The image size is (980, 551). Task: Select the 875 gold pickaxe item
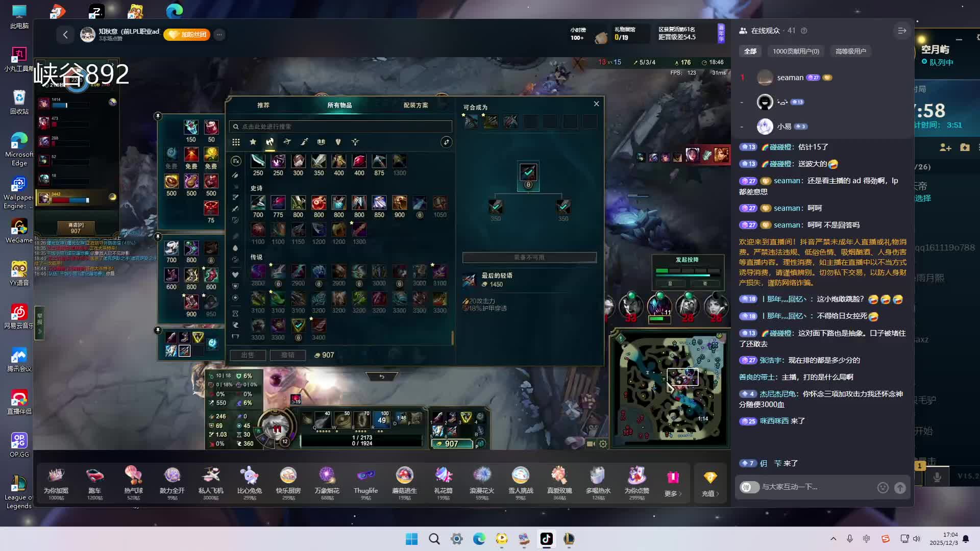(x=379, y=162)
